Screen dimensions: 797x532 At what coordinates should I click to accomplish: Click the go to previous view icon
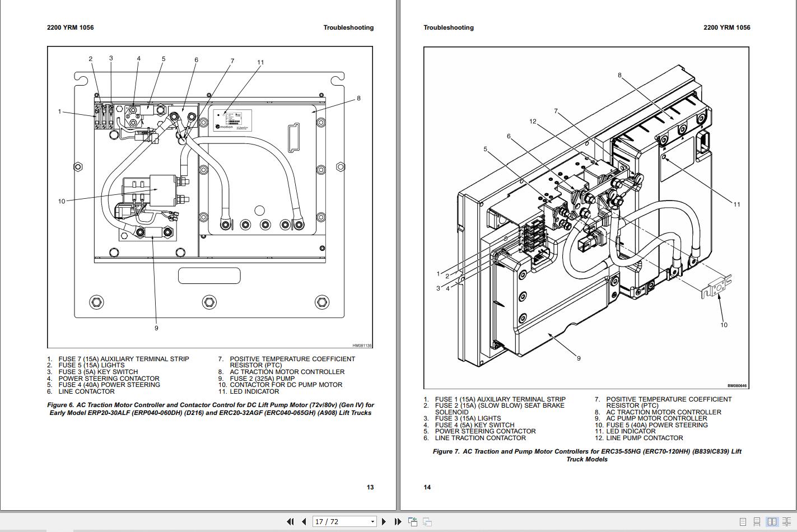413,521
